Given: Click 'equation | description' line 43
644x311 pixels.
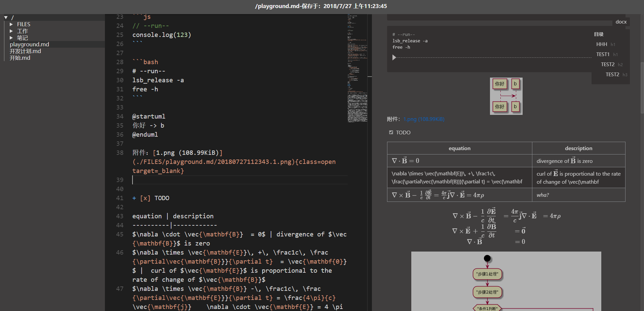Looking at the screenshot, I should pos(173,216).
